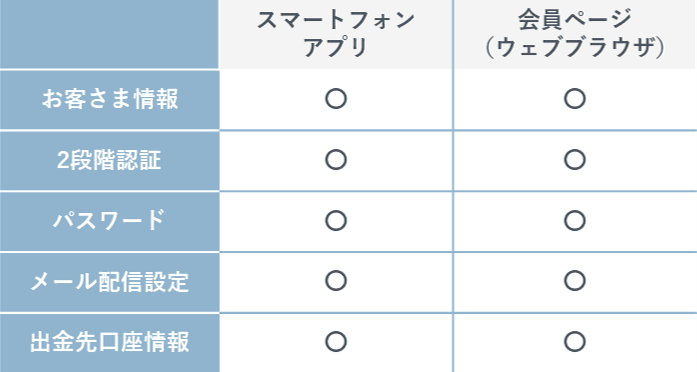Select the 2段階認証 row label
This screenshot has height=372, width=697.
109,160
